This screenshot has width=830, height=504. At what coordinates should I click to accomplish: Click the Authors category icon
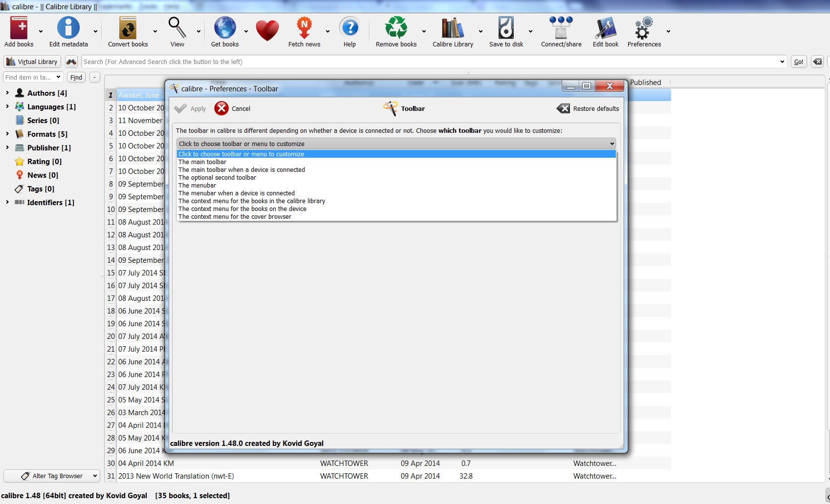pos(20,93)
